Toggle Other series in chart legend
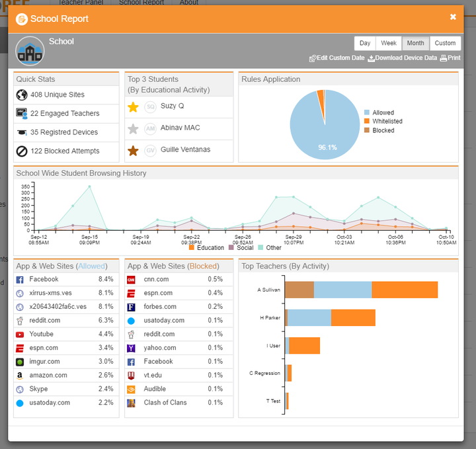The width and height of the screenshot is (476, 449). 269,248
